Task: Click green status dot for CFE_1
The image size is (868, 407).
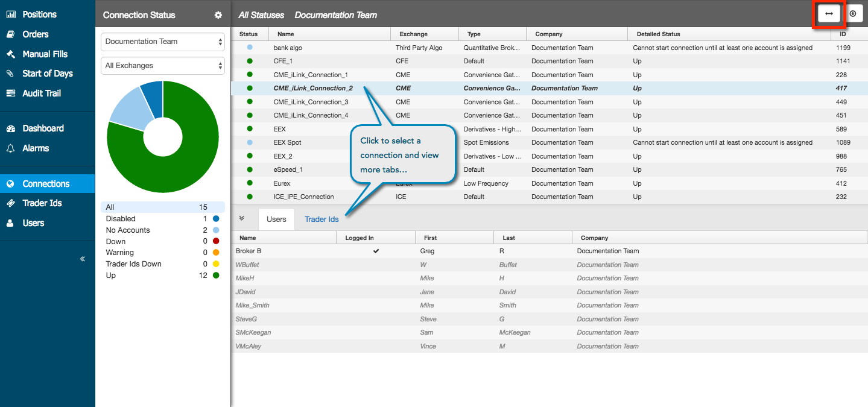Action: click(x=250, y=60)
